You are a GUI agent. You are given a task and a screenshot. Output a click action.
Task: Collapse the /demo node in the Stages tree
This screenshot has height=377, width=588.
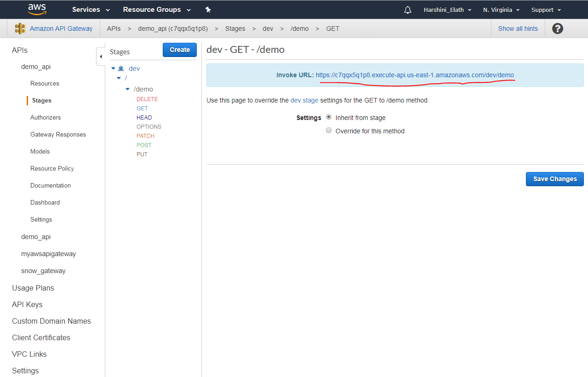[127, 89]
